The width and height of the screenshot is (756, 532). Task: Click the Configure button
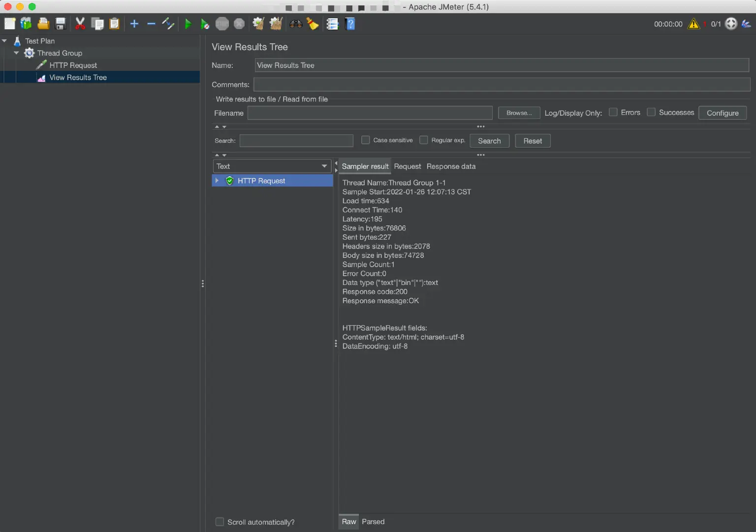click(x=722, y=113)
